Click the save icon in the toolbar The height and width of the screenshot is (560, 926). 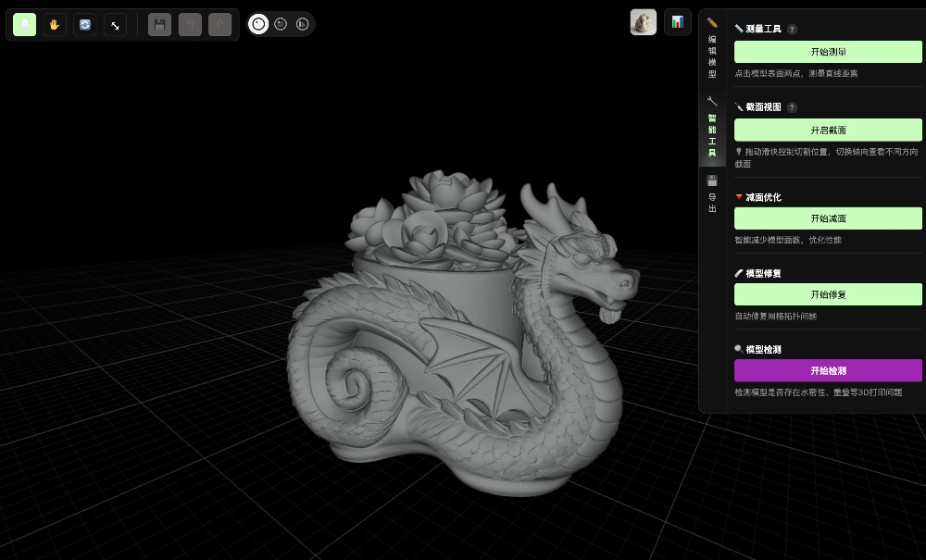point(159,24)
